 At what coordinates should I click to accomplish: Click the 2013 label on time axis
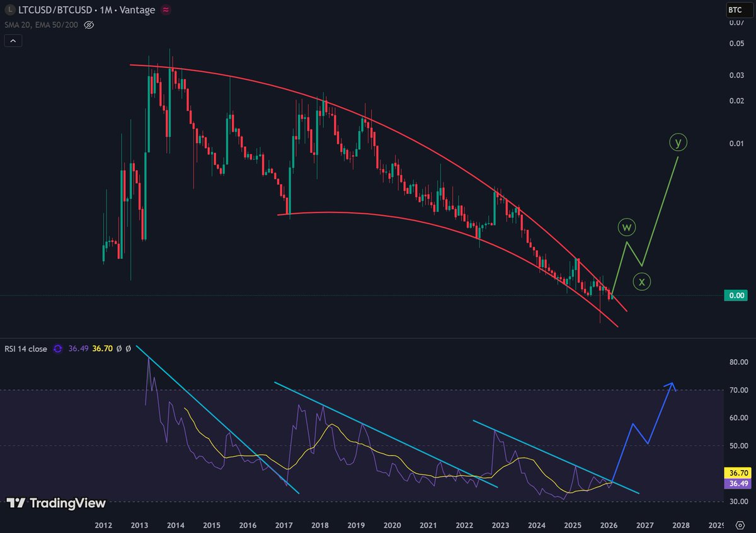point(139,525)
